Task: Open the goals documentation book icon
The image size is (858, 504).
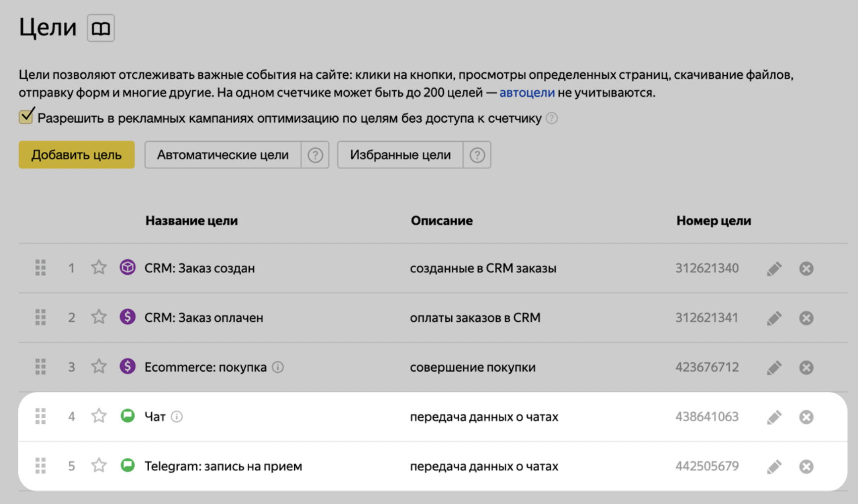Action: (101, 28)
